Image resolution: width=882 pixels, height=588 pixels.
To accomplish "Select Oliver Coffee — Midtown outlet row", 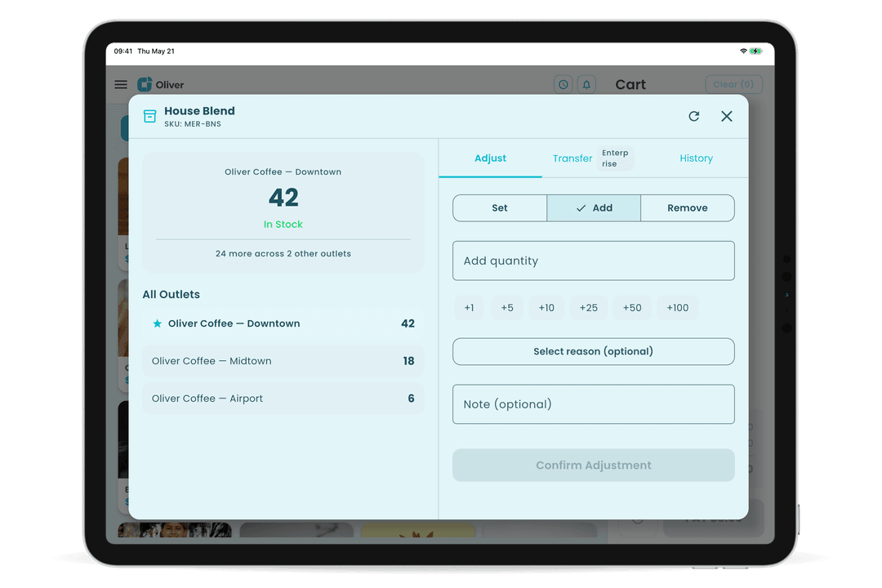I will click(x=283, y=361).
